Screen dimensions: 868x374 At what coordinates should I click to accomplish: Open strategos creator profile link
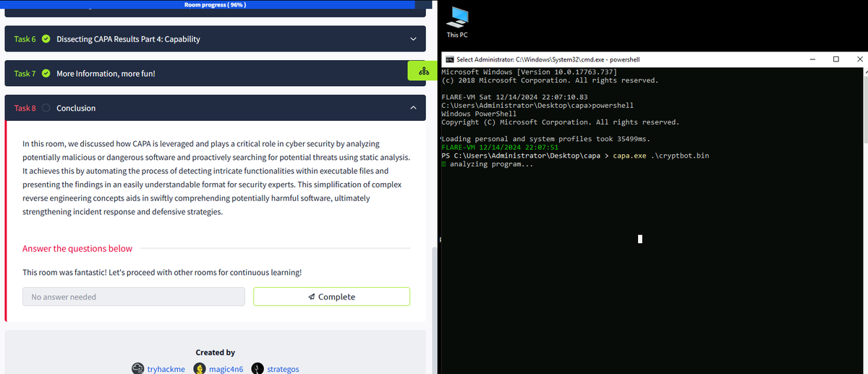(283, 369)
